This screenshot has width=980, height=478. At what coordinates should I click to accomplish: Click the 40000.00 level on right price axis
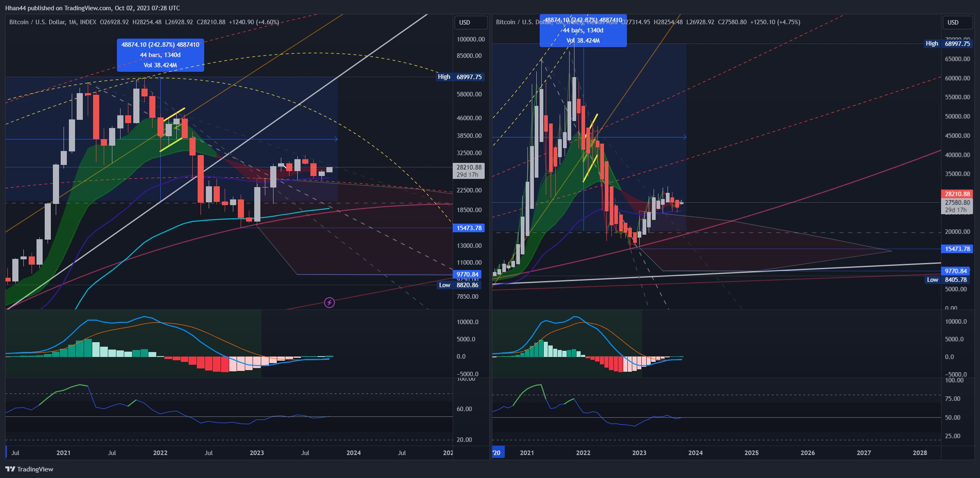point(957,155)
